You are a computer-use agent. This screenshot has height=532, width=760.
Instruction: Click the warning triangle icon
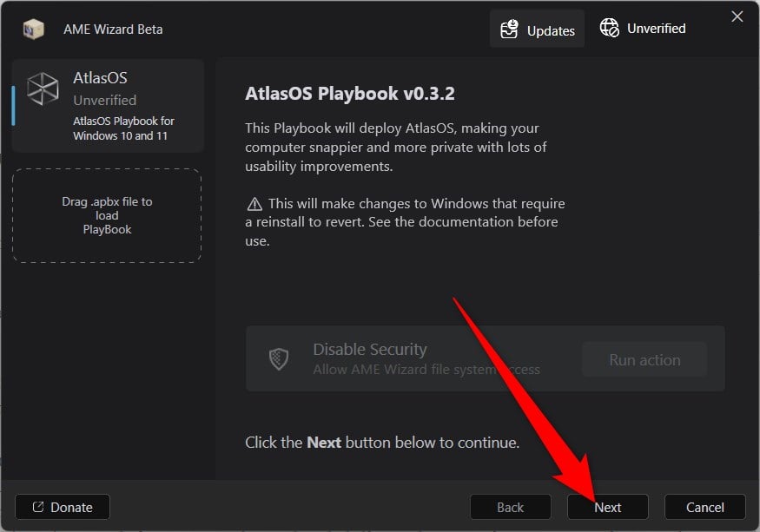tap(254, 203)
